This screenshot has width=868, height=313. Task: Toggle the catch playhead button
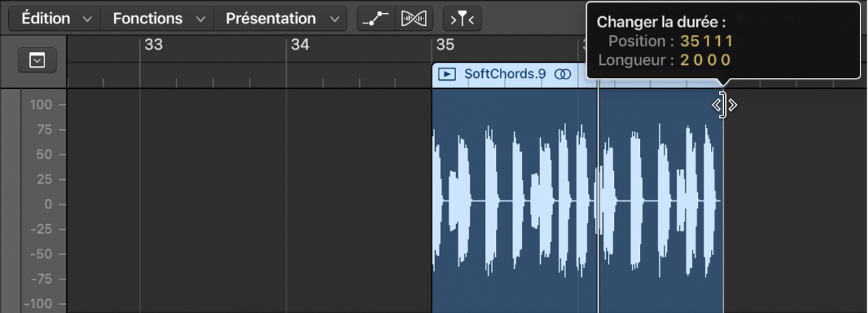pos(462,19)
